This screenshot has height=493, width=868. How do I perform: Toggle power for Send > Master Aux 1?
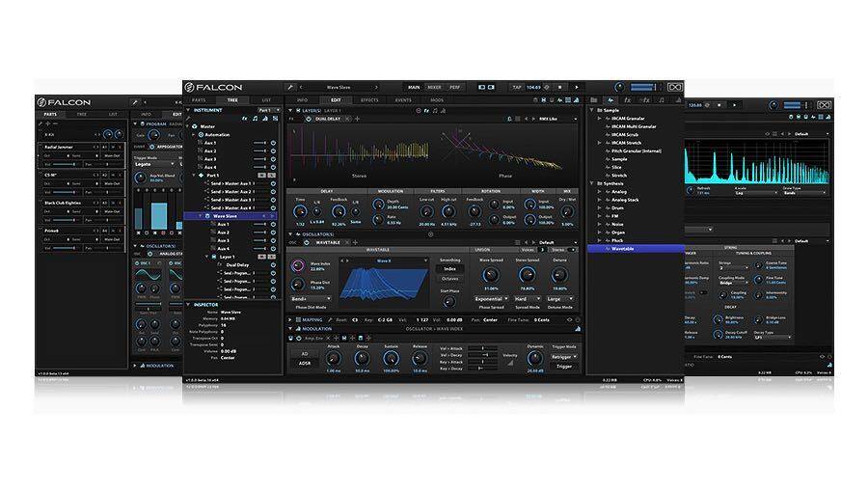(x=273, y=183)
